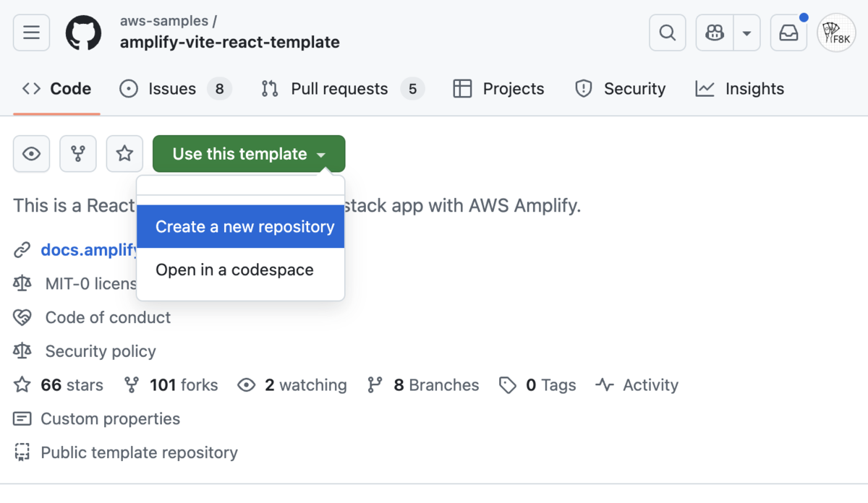Switch to the Code tab
The width and height of the screenshot is (868, 503).
tap(56, 89)
